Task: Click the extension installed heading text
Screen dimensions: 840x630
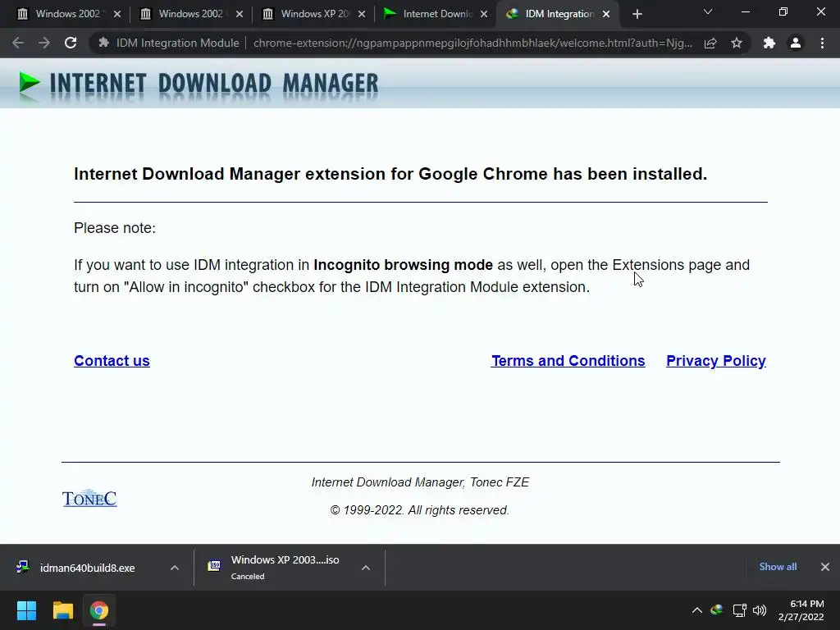Action: point(390,174)
